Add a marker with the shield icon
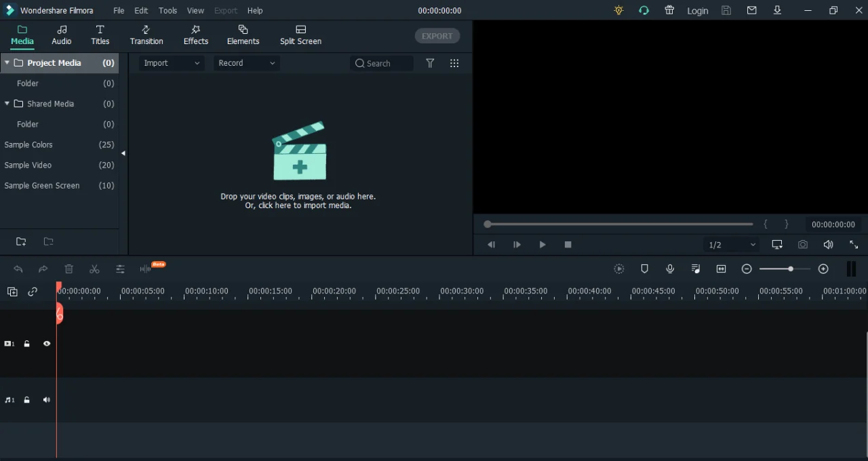 (645, 269)
